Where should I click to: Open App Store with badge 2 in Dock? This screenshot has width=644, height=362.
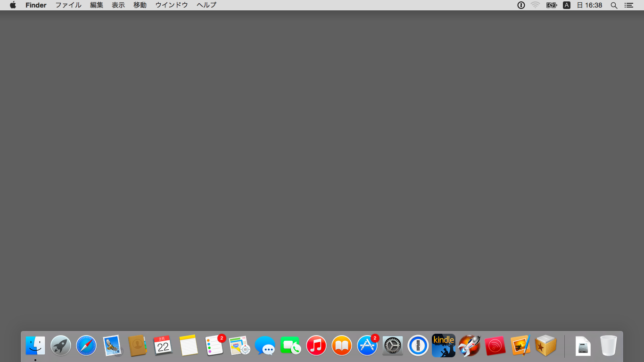(367, 346)
